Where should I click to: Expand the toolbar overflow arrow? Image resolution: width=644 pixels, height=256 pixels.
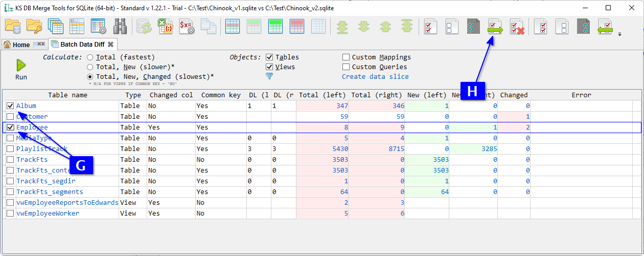(x=620, y=35)
